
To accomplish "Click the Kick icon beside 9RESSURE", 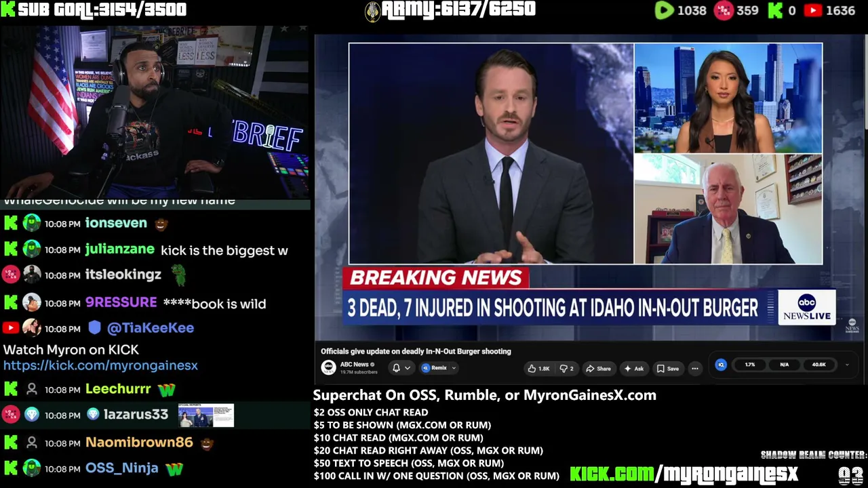I will point(10,302).
